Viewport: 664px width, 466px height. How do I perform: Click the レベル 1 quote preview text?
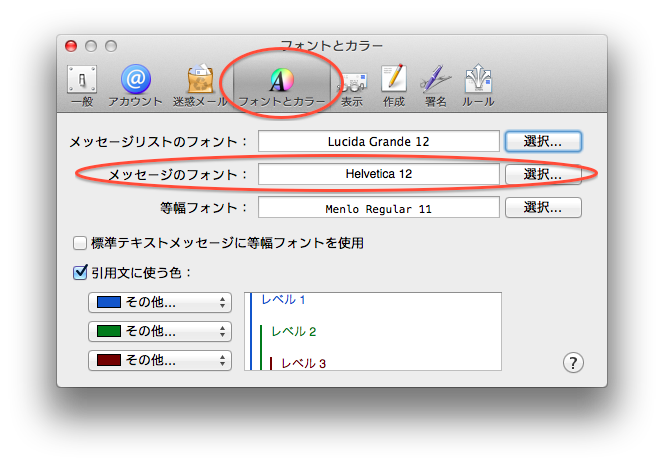pyautogui.click(x=283, y=299)
